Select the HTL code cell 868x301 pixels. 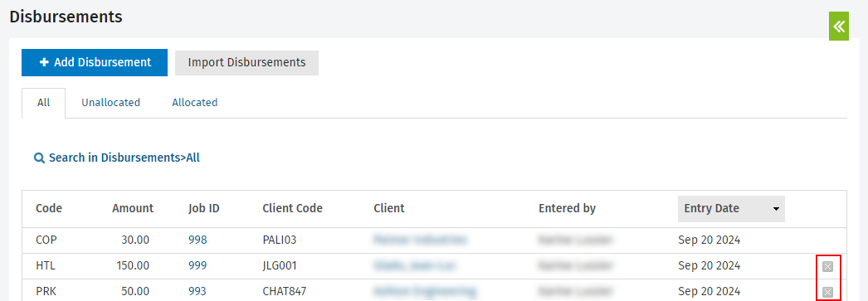46,266
